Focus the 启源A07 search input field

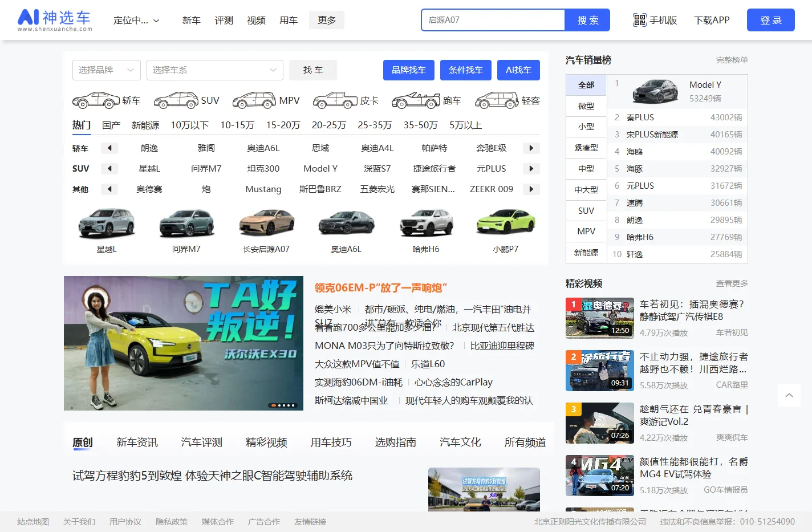(493, 20)
